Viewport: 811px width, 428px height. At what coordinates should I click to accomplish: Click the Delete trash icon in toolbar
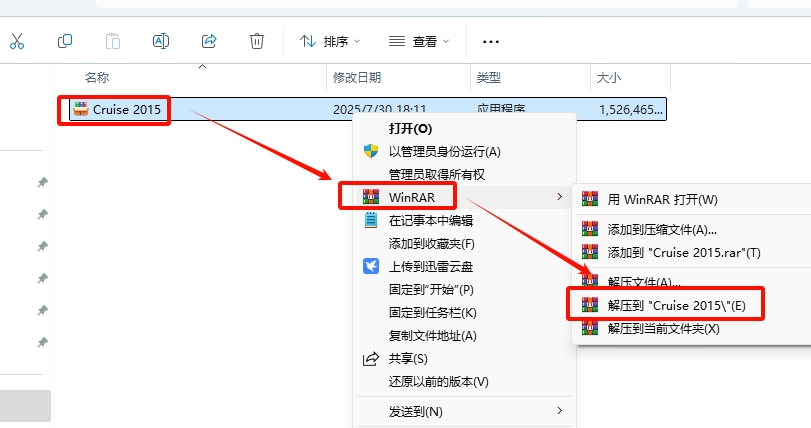(x=257, y=41)
